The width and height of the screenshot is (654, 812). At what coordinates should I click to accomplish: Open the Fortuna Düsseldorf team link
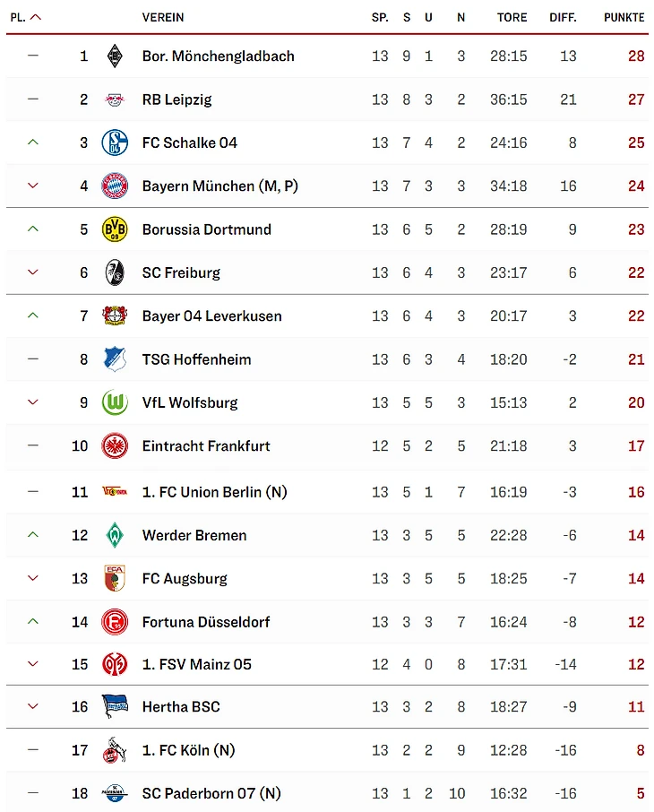tap(206, 622)
